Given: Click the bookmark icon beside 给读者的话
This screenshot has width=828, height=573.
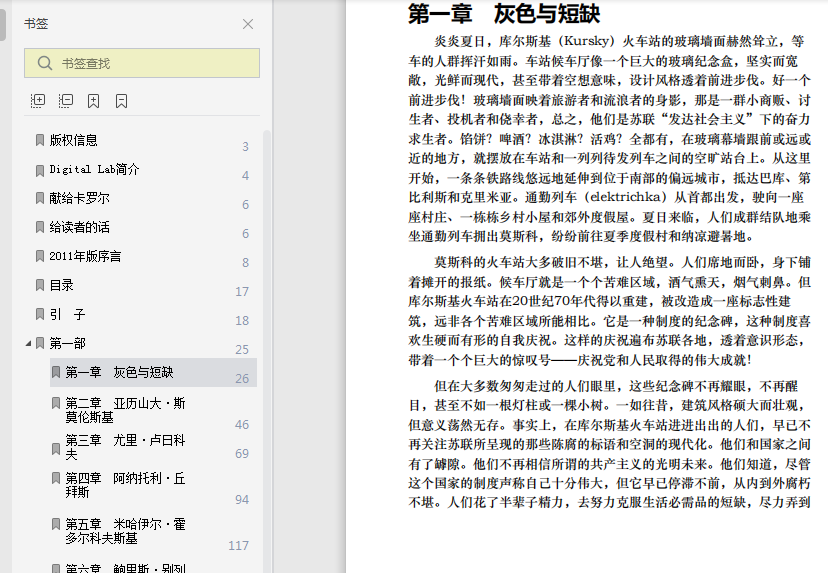Looking at the screenshot, I should (x=40, y=227).
